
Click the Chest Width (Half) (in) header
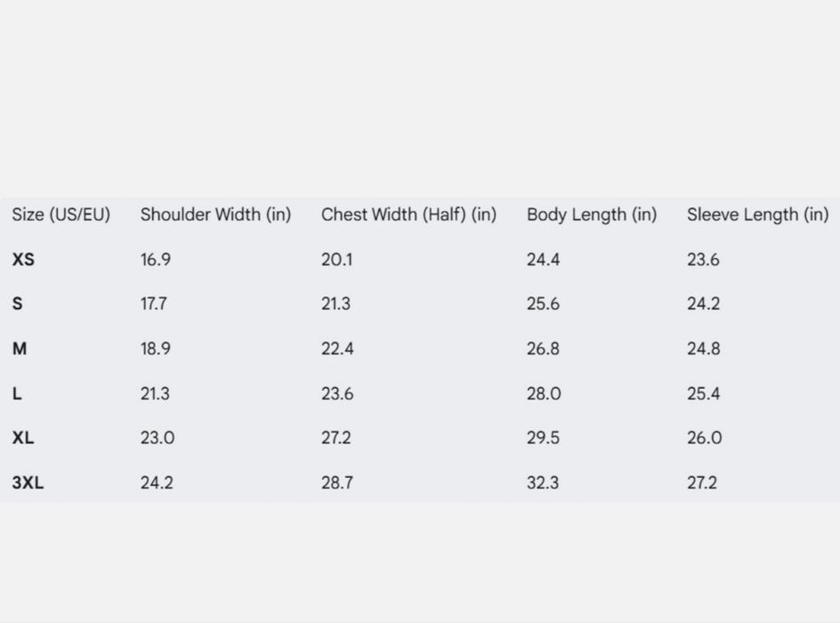point(408,214)
